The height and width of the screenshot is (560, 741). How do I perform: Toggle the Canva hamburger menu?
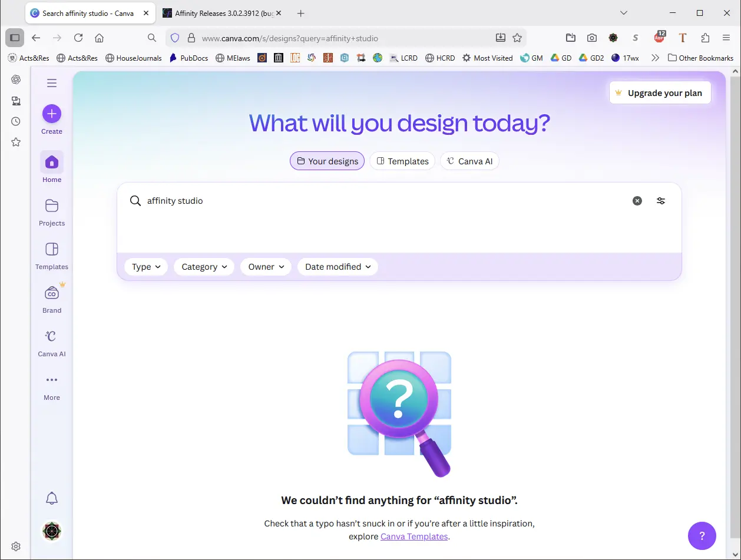(52, 83)
